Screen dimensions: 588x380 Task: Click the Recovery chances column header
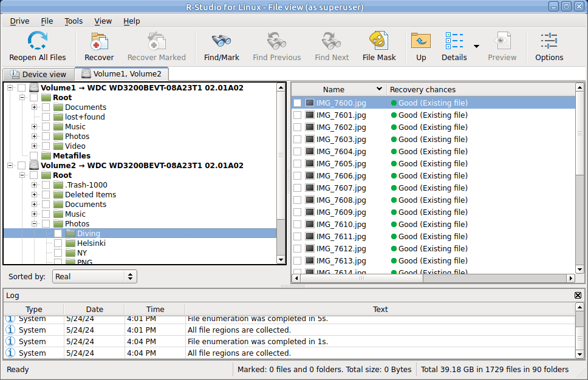[480, 90]
